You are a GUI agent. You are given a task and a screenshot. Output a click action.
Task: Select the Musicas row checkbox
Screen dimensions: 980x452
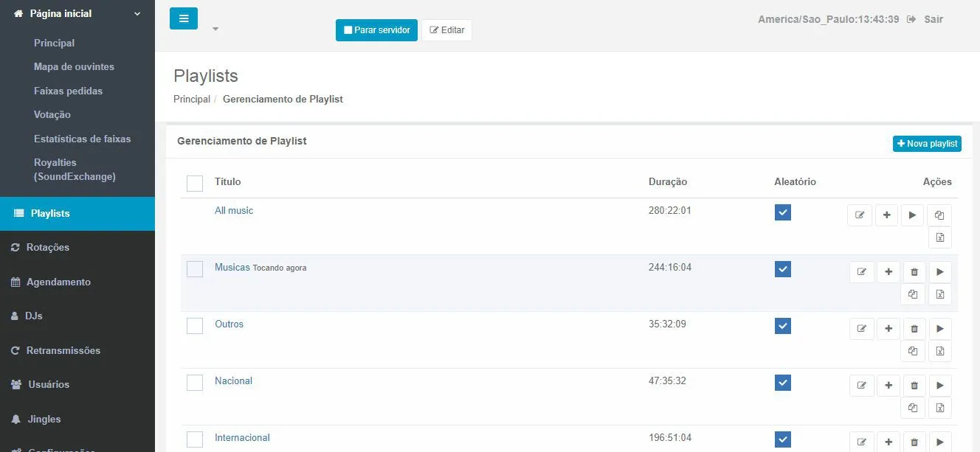[194, 269]
